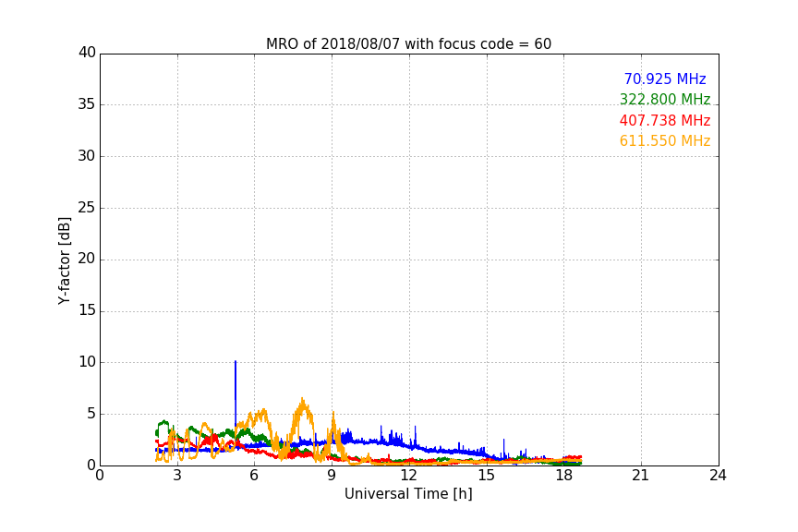Click the y-axis tick label '10'
This screenshot has width=798, height=532.
click(87, 362)
